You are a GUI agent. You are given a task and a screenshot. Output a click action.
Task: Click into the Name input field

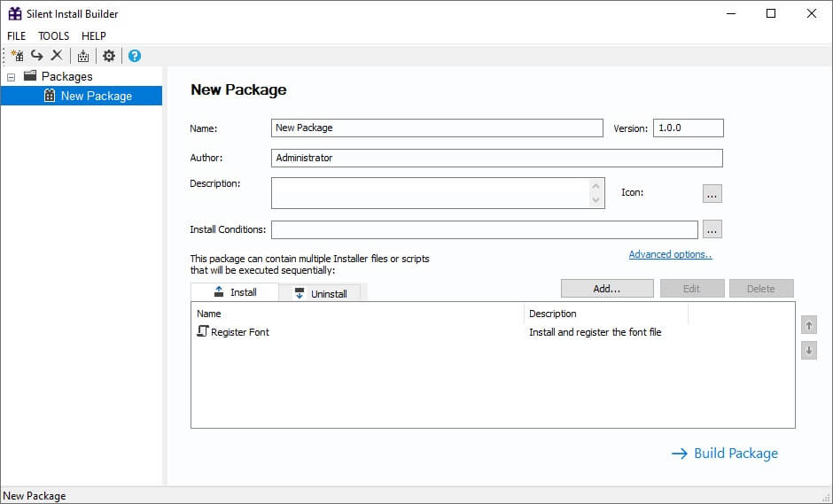click(437, 128)
